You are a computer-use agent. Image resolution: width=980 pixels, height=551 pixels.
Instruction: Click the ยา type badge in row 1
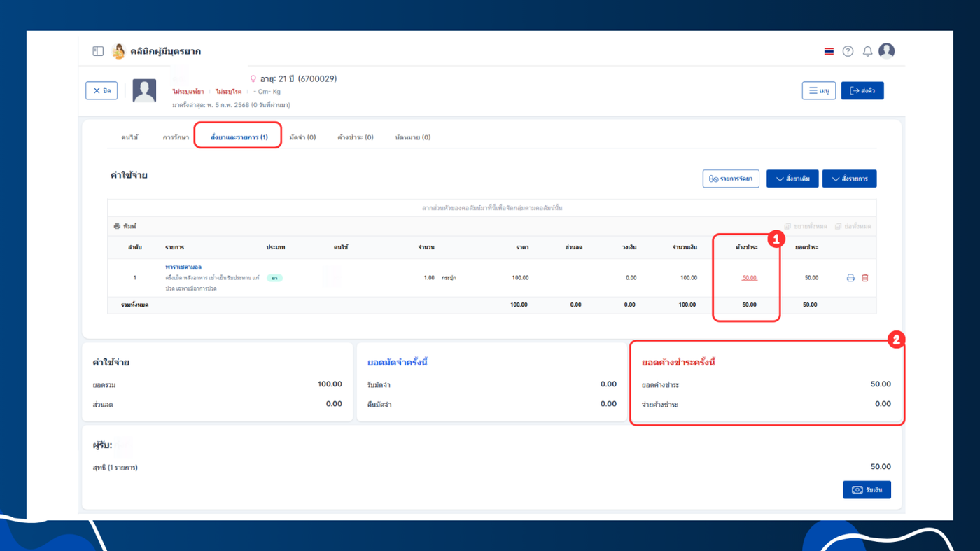tap(274, 278)
